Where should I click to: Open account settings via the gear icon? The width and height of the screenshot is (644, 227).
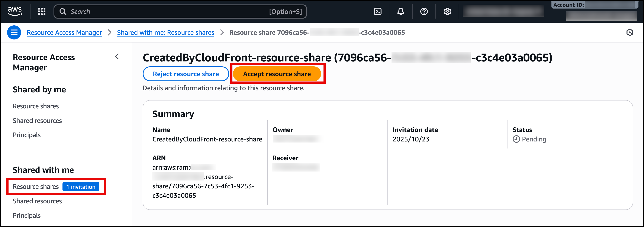(447, 12)
